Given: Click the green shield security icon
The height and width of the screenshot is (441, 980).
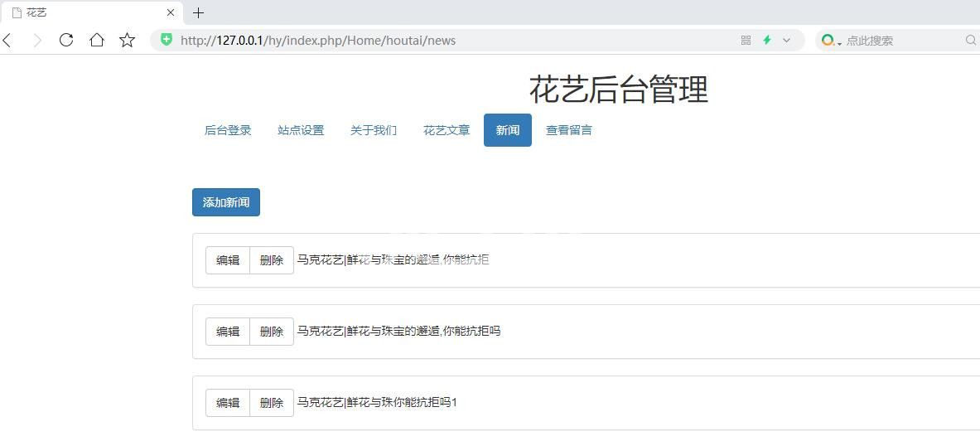Looking at the screenshot, I should click(167, 40).
